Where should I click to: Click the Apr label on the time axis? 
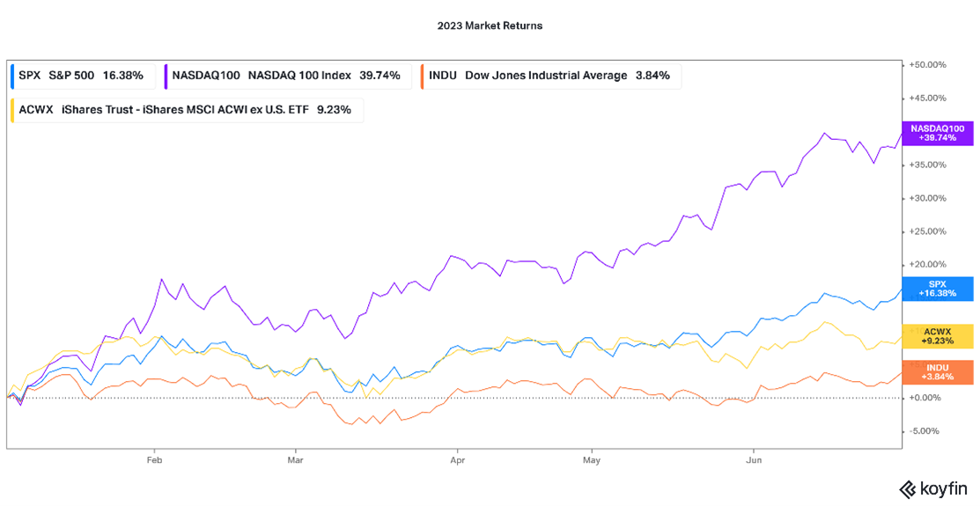click(x=457, y=459)
